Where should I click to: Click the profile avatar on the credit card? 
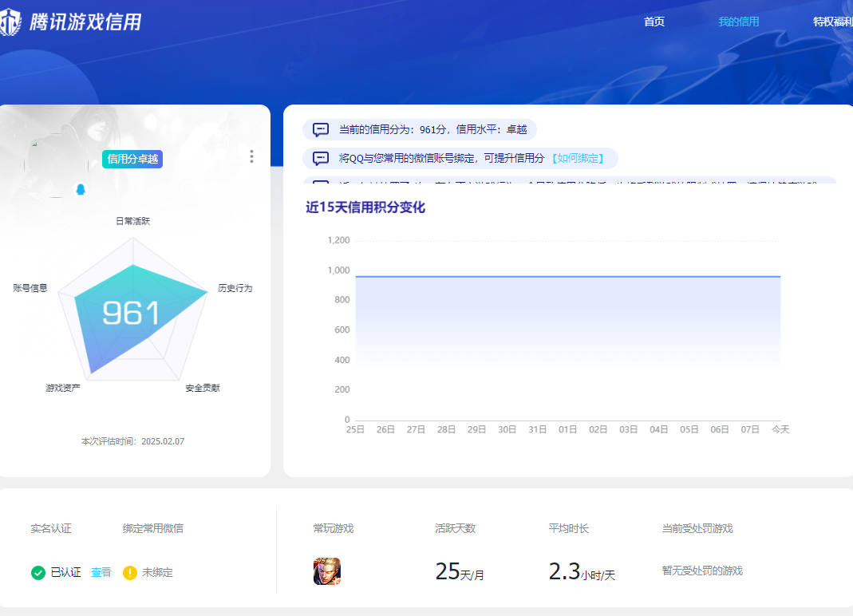[56, 165]
